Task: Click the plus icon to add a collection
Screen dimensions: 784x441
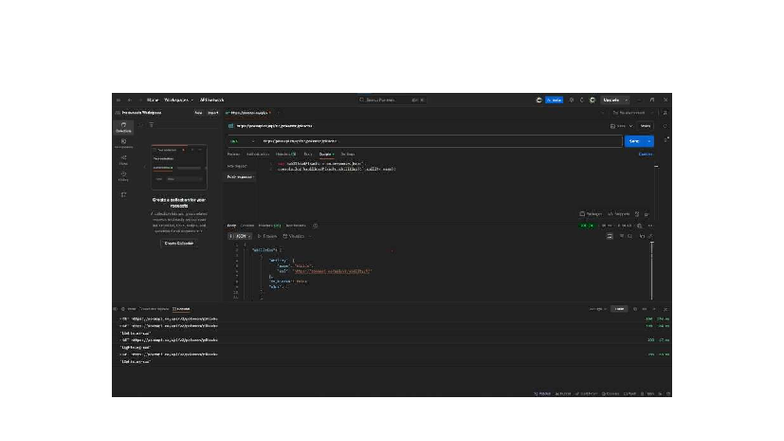Action: click(x=140, y=125)
